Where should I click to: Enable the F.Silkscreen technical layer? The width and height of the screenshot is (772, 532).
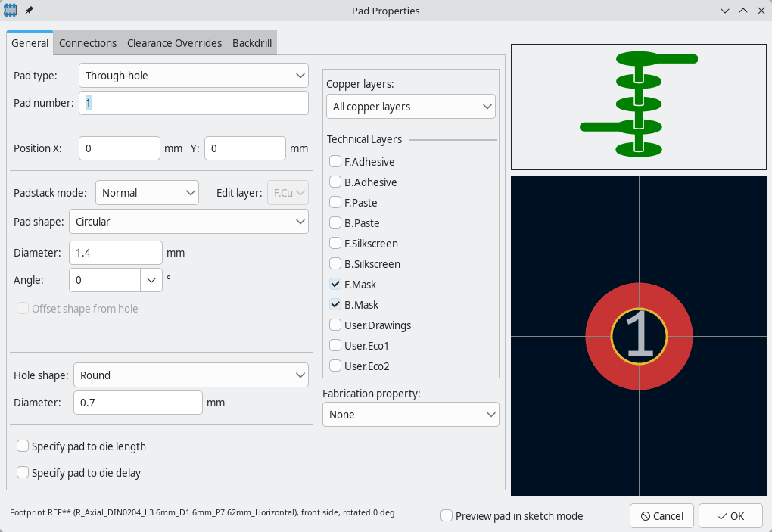pos(335,244)
